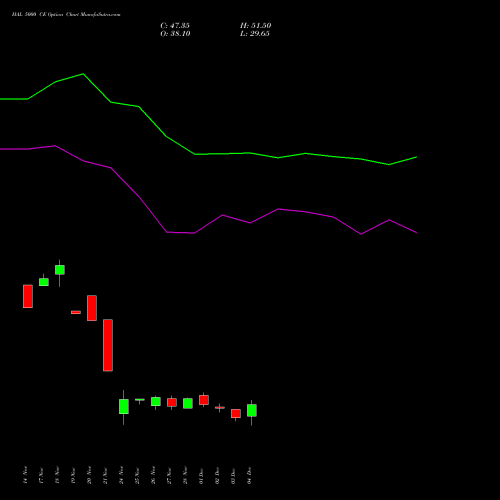Select the 27 Nov red candlestick
The height and width of the screenshot is (500, 500).
click(x=172, y=402)
